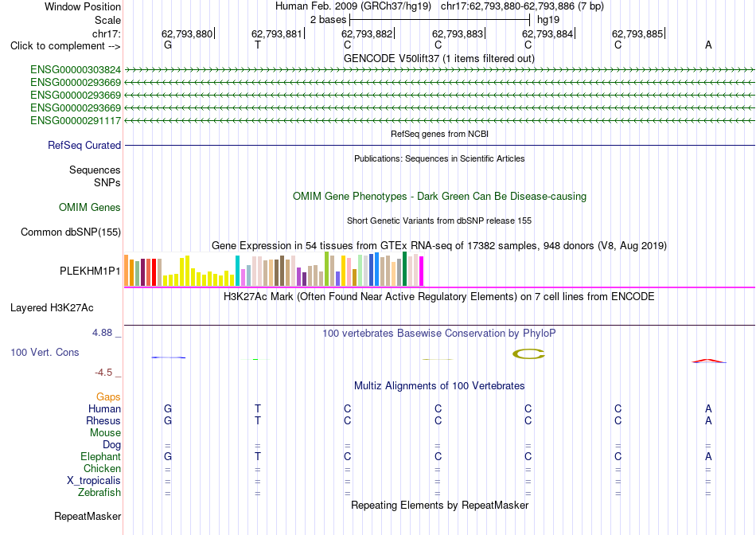Click the 'SNPs' track label

coord(107,183)
